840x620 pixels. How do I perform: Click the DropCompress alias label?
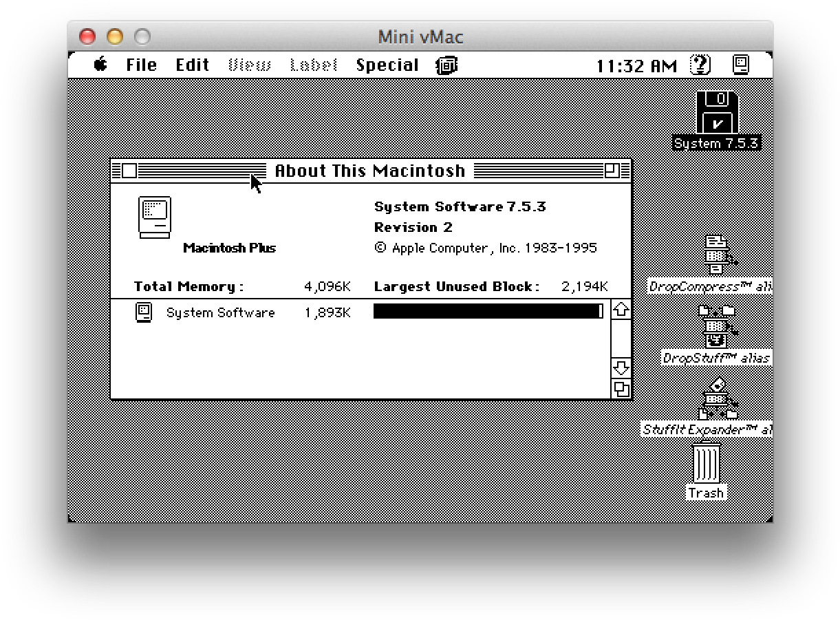710,286
